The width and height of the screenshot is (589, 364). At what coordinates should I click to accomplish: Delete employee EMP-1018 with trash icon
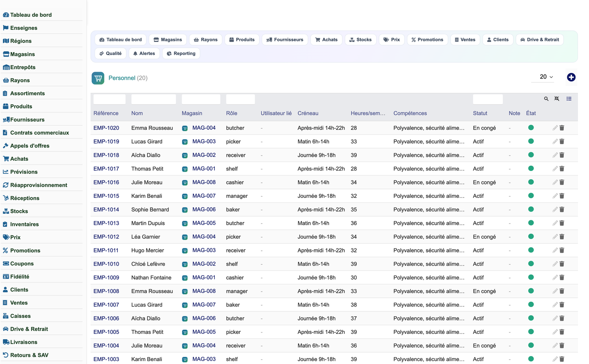pyautogui.click(x=562, y=155)
